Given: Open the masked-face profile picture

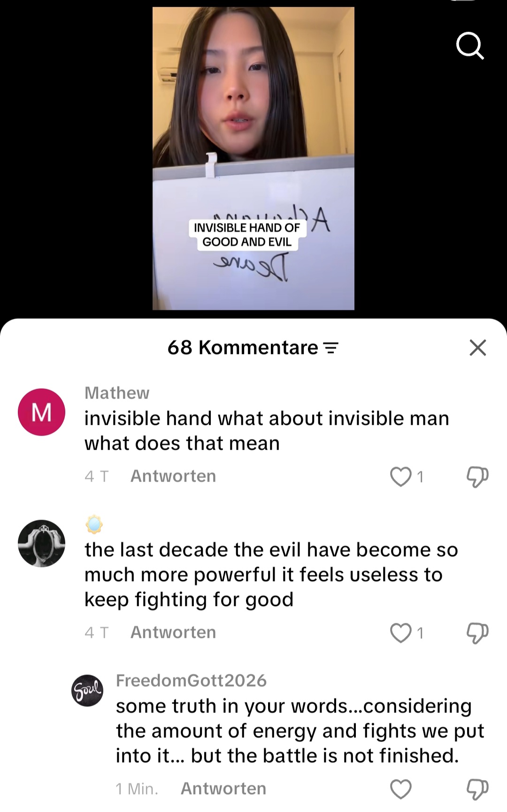Looking at the screenshot, I should click(x=41, y=544).
